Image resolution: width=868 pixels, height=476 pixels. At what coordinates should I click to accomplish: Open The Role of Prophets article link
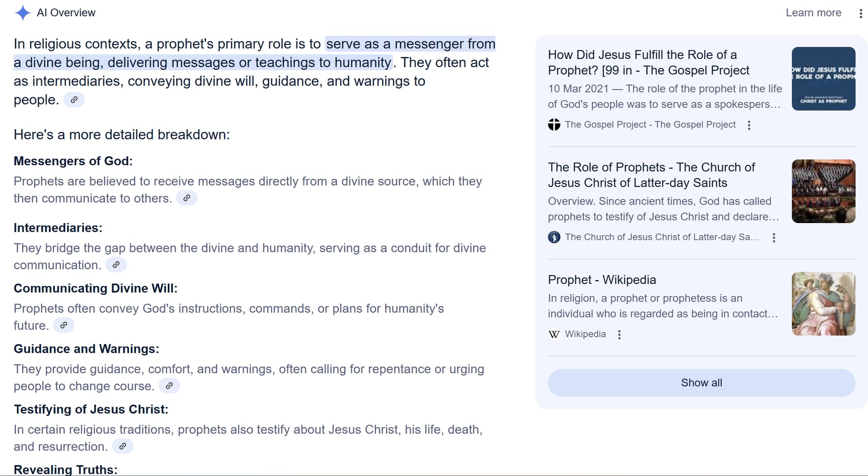[651, 175]
